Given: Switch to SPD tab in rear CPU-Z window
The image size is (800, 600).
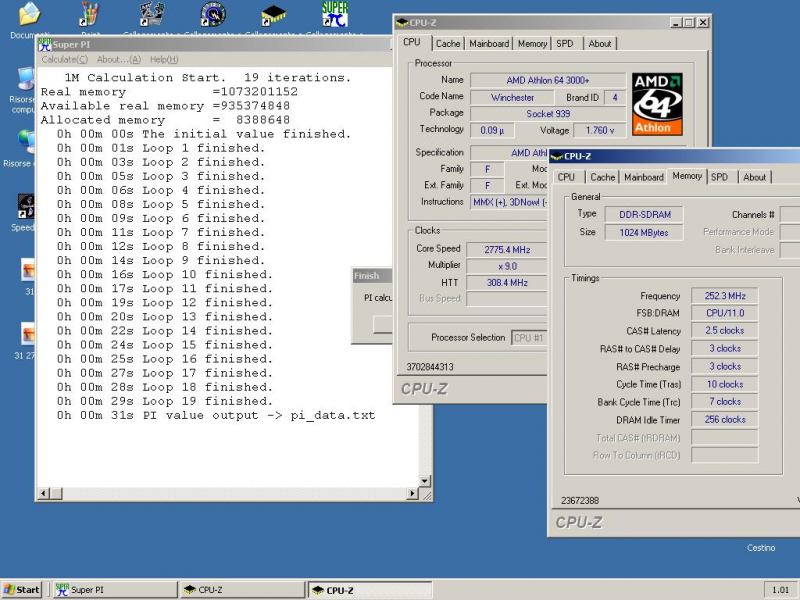Looking at the screenshot, I should click(565, 44).
